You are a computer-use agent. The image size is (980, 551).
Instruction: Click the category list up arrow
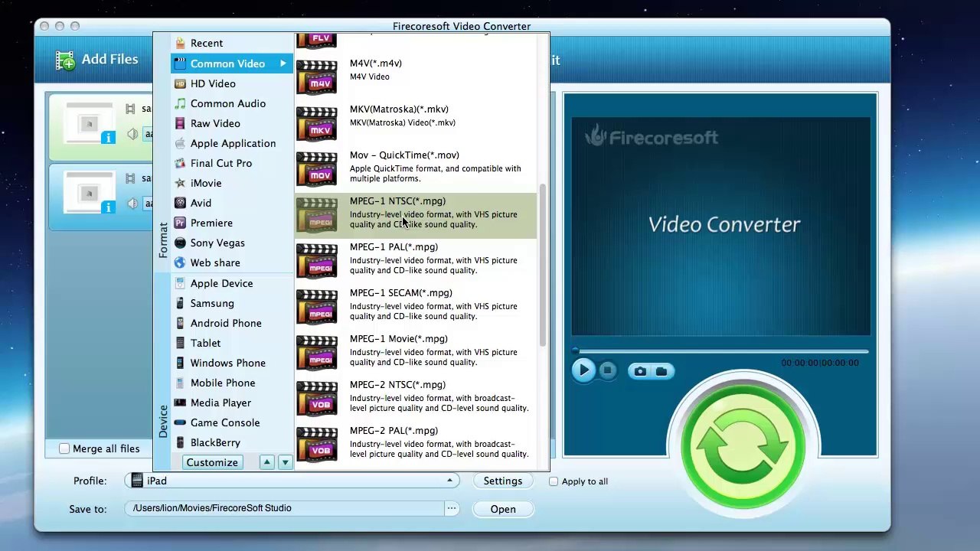point(266,462)
